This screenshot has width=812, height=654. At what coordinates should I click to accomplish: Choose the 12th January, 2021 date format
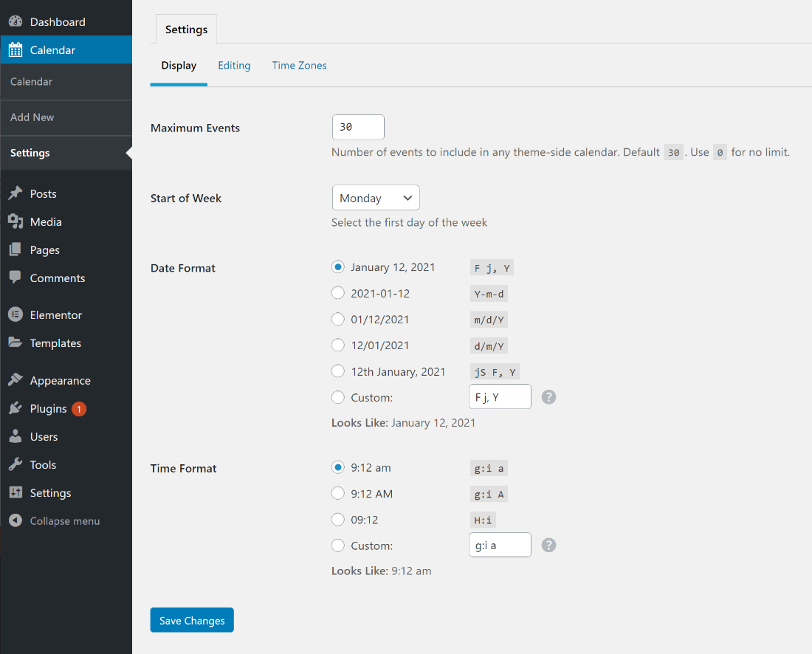(338, 371)
